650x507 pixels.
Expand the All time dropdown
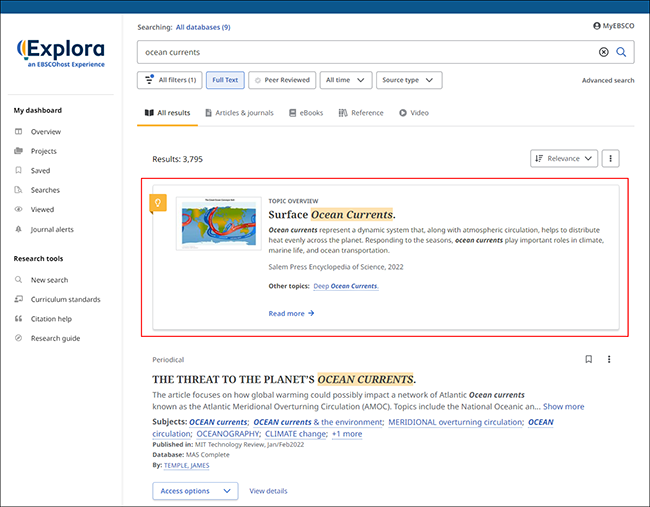(346, 80)
